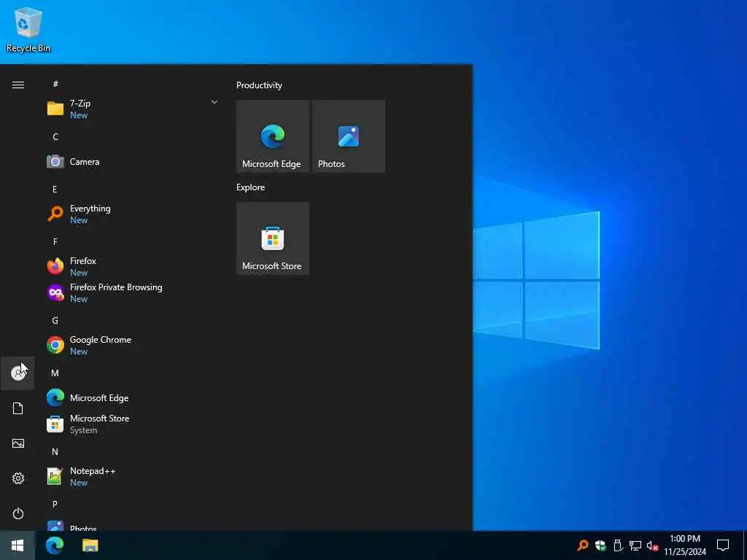
Task: Open the Photos tile
Action: tap(349, 136)
